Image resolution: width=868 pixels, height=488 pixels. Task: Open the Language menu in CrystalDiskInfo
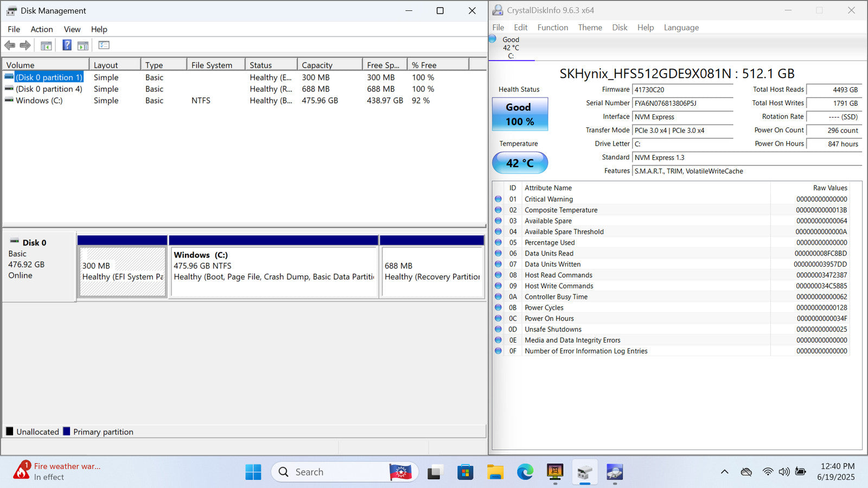coord(681,28)
